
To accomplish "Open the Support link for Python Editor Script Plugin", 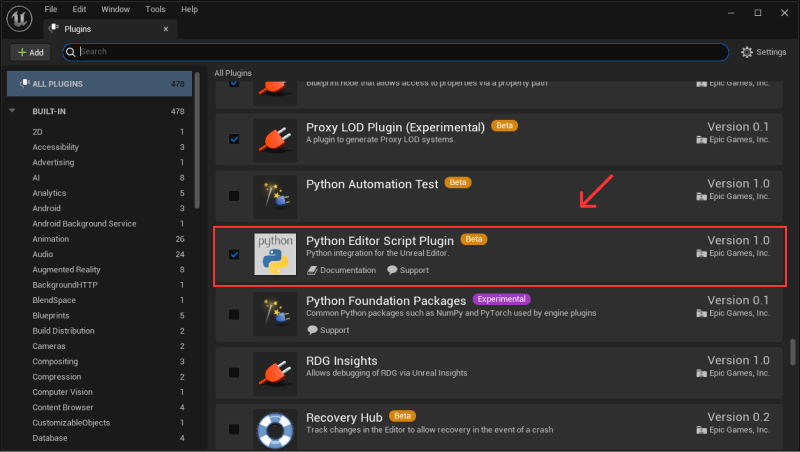I will coord(408,270).
